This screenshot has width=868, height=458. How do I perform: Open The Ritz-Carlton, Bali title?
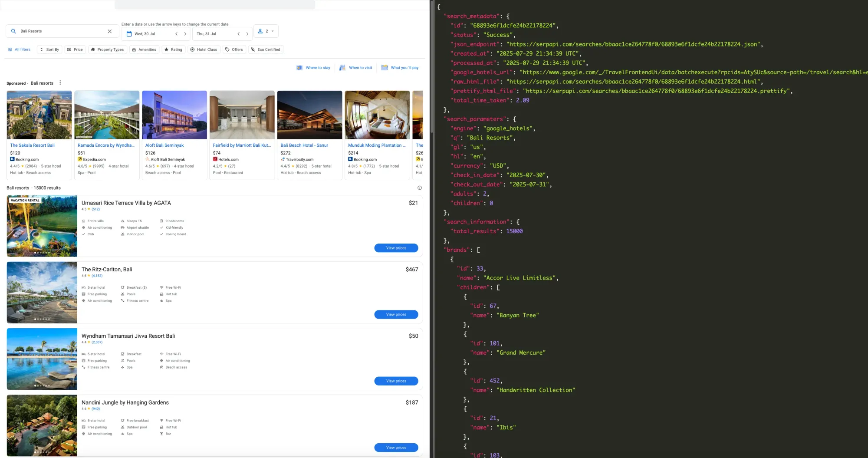coord(107,269)
